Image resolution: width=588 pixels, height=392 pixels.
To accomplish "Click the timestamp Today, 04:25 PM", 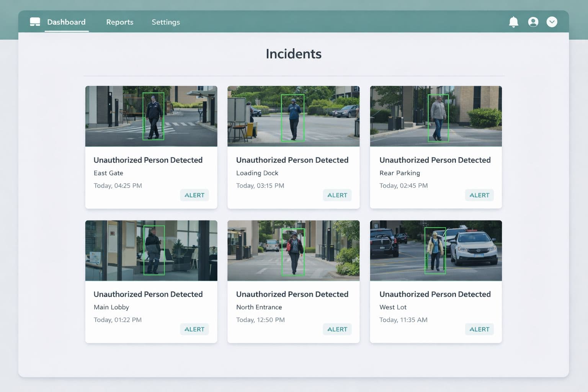I will pyautogui.click(x=118, y=186).
